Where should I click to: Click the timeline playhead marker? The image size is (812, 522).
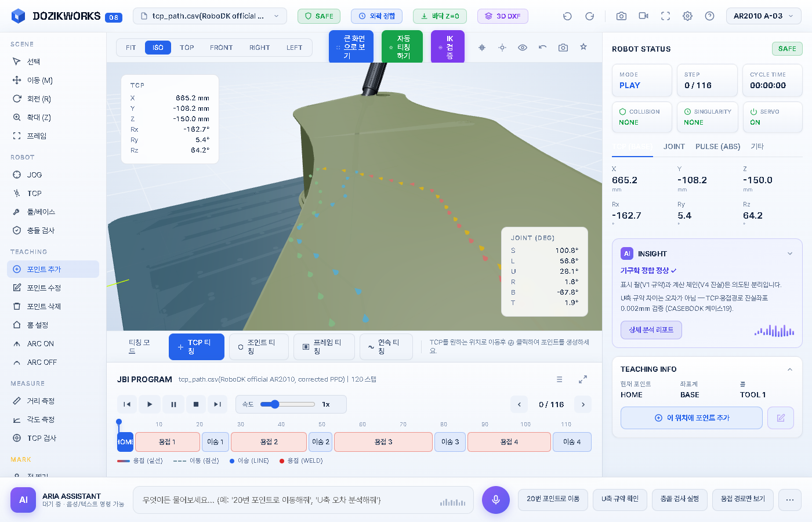pos(119,422)
